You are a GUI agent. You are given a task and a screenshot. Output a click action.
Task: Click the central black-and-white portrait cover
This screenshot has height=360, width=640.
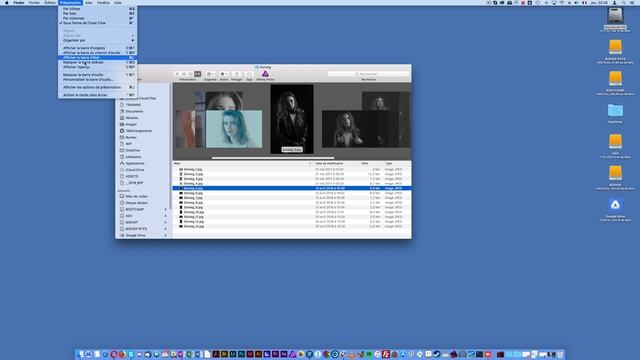292,119
